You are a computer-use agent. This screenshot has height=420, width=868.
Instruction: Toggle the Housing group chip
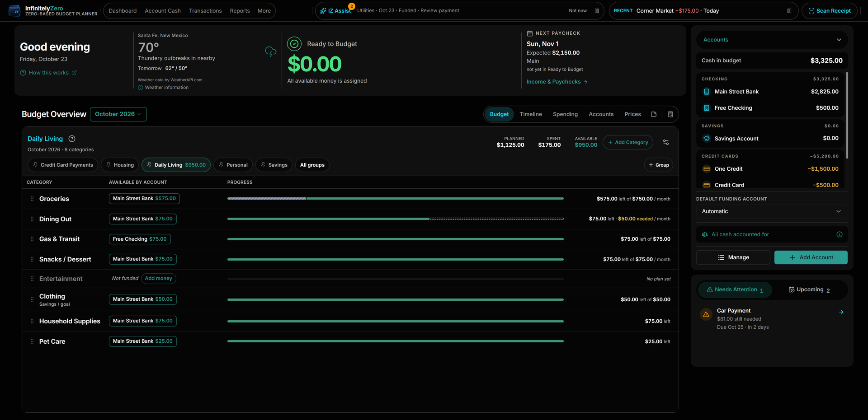pyautogui.click(x=120, y=165)
